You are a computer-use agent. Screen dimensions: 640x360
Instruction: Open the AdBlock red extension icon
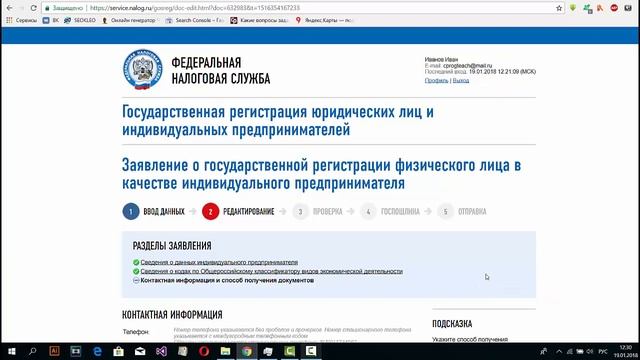click(614, 8)
